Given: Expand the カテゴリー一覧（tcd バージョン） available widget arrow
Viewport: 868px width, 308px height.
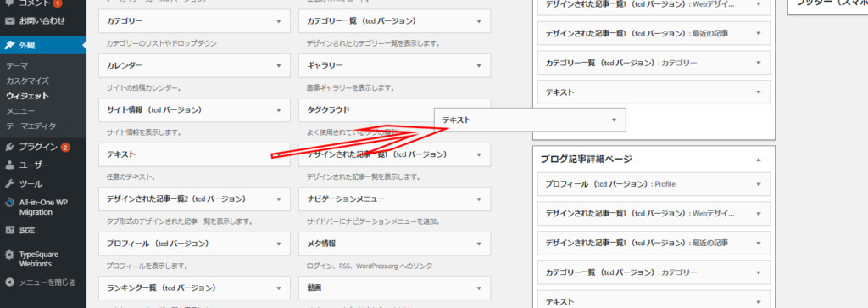Looking at the screenshot, I should (479, 21).
